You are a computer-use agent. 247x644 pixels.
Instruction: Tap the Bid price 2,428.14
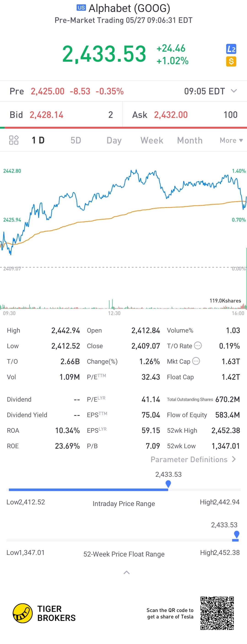click(x=47, y=115)
